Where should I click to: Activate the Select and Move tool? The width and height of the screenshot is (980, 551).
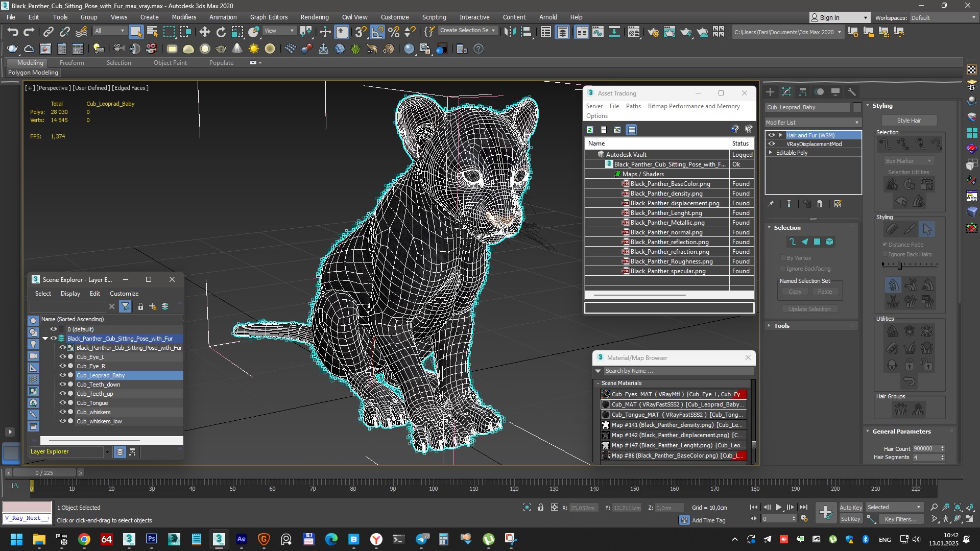point(204,32)
